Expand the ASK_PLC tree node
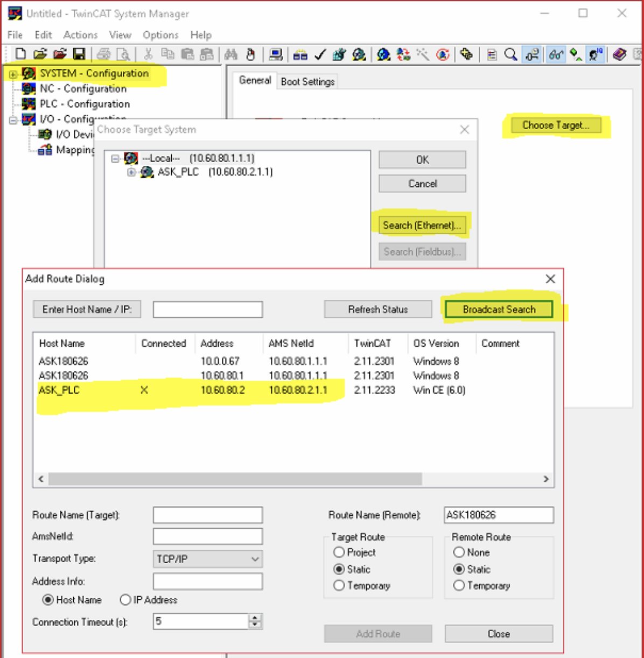644x658 pixels. point(131,172)
